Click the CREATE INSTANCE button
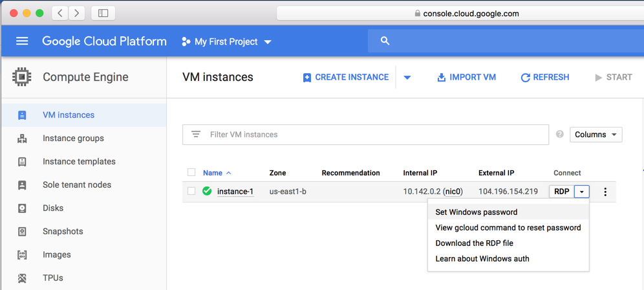 coord(346,78)
